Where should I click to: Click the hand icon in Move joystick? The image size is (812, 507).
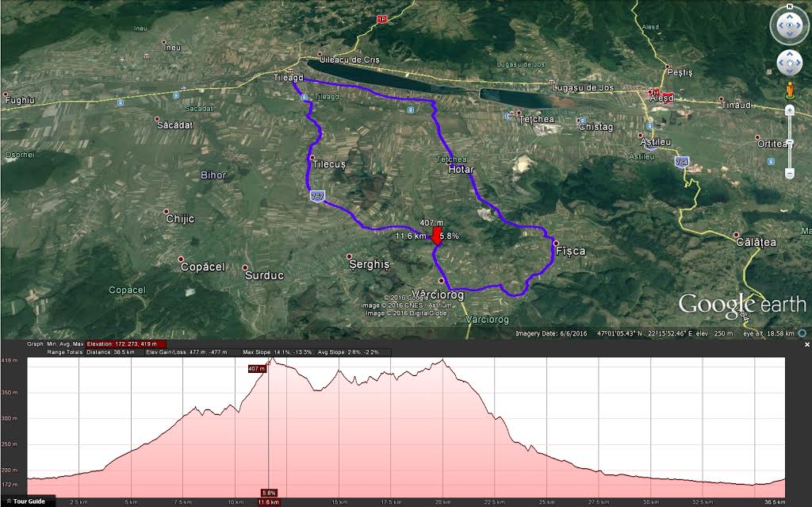click(789, 63)
